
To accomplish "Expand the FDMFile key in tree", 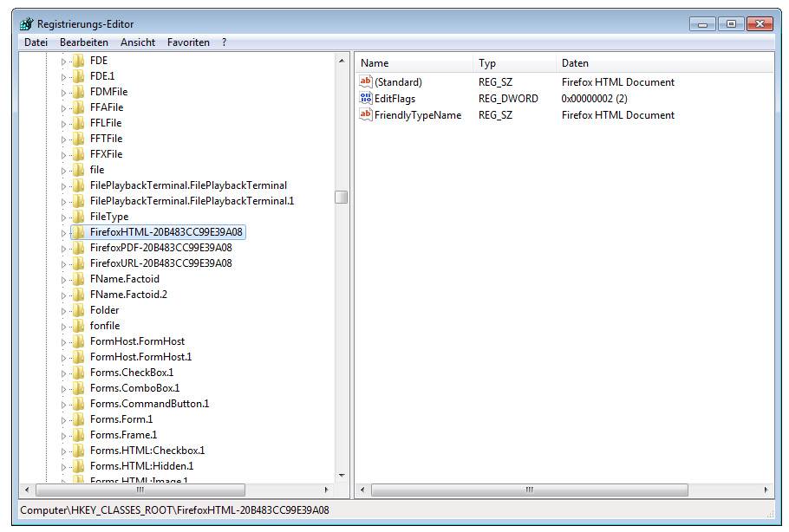I will pyautogui.click(x=63, y=92).
